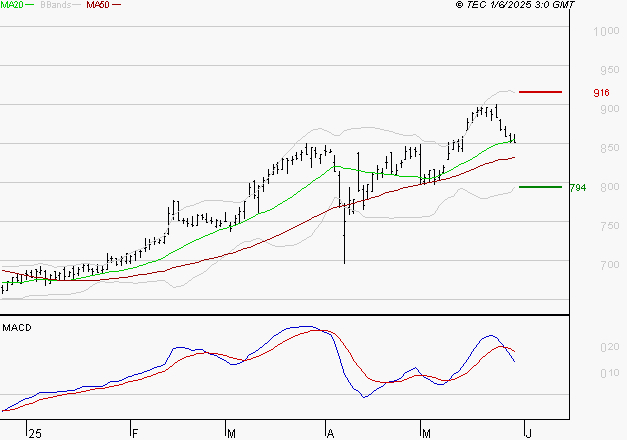The width and height of the screenshot is (627, 440).
Task: Click the MA20 legend label
Action: [12, 5]
